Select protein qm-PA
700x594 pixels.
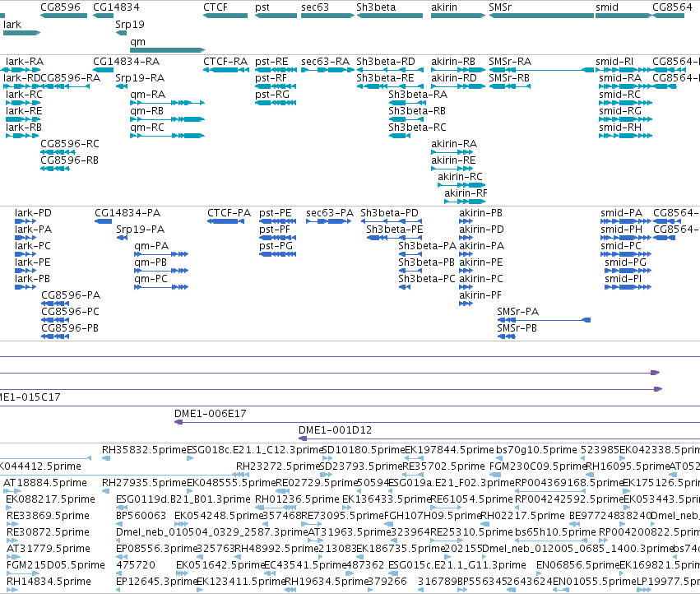pos(151,247)
